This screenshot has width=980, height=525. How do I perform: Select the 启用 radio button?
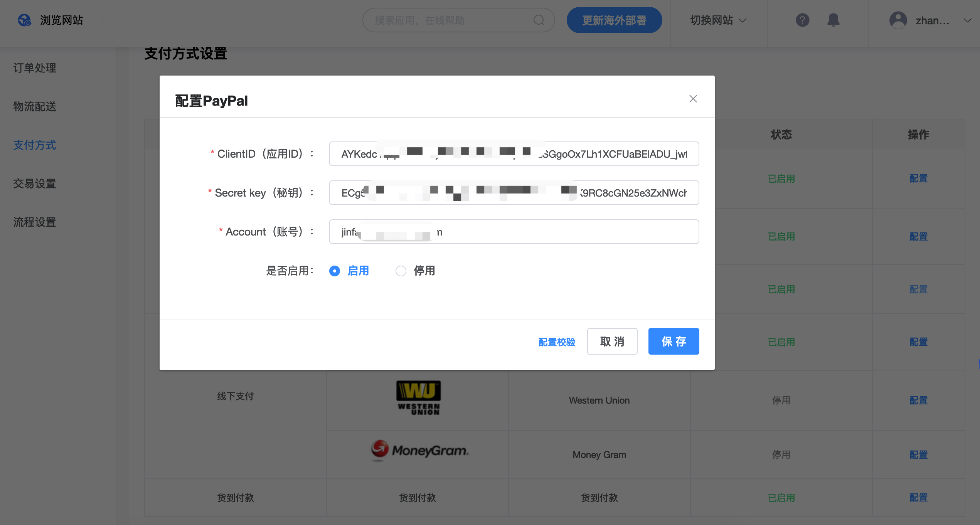(335, 271)
